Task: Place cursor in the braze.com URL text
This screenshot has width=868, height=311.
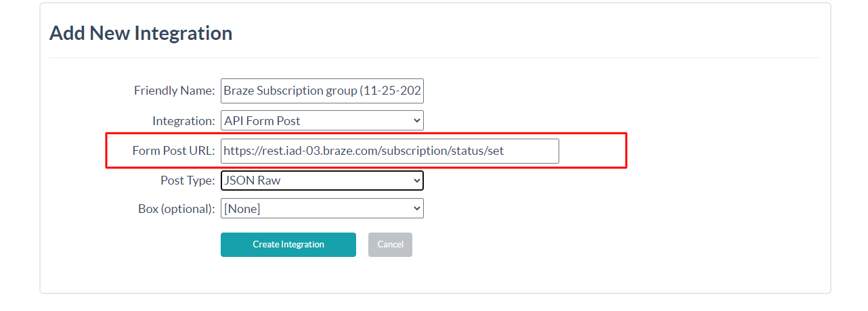Action: pyautogui.click(x=364, y=151)
